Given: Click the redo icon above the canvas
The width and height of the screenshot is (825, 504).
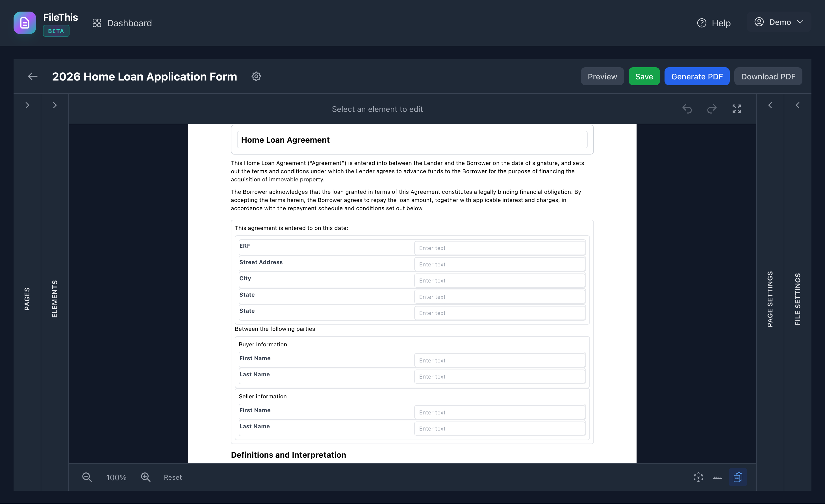Looking at the screenshot, I should pyautogui.click(x=712, y=109).
